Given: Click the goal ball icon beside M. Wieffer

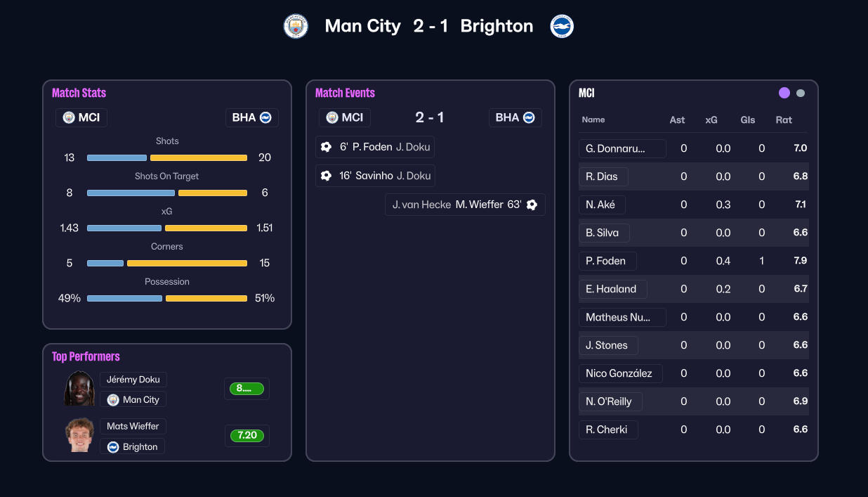Looking at the screenshot, I should tap(532, 205).
